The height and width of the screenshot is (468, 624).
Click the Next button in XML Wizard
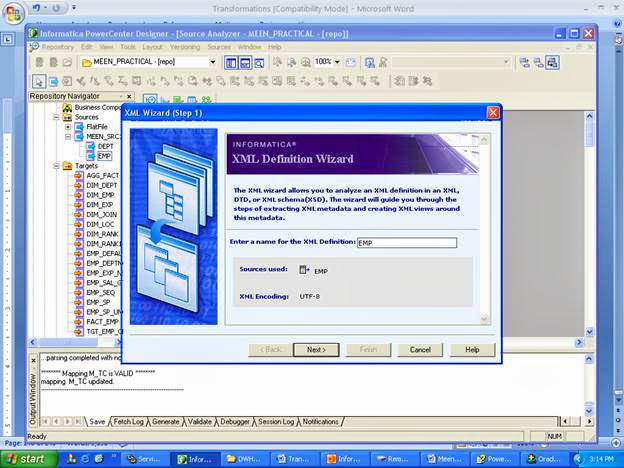316,350
